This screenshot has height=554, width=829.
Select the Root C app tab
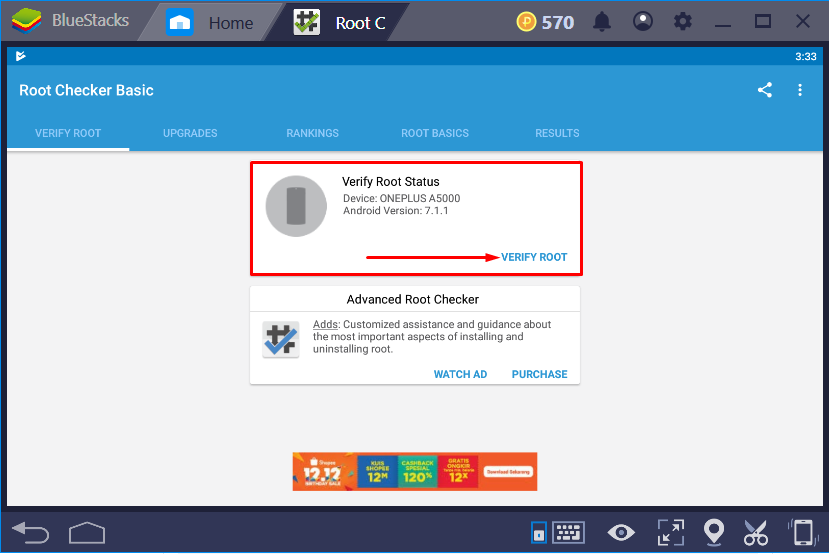tap(340, 23)
